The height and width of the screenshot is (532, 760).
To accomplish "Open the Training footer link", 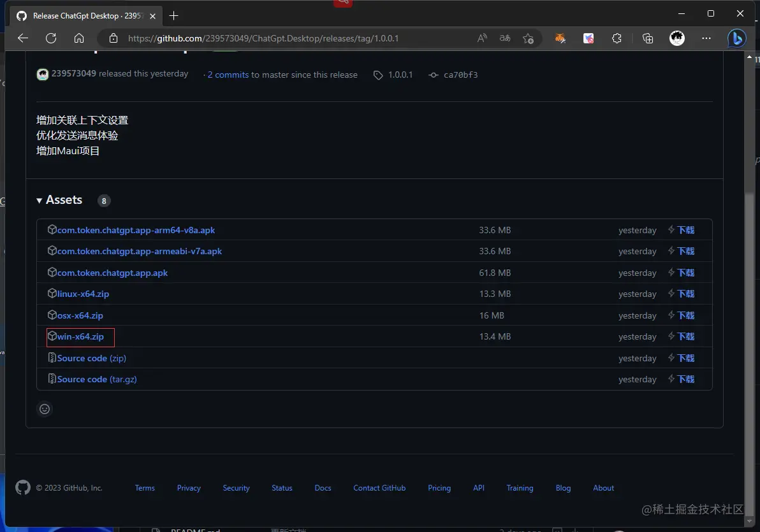I will pos(520,488).
